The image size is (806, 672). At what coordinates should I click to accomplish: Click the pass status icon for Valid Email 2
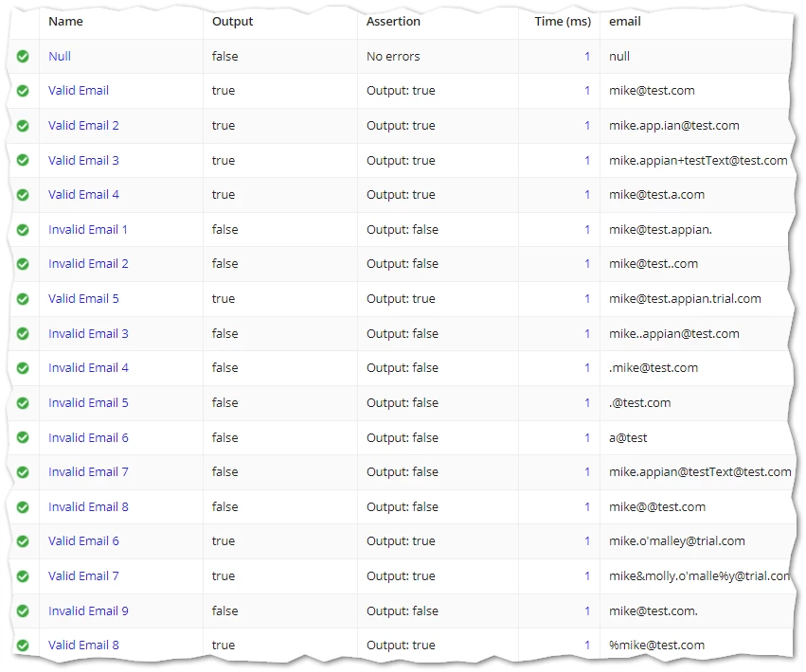coord(23,125)
